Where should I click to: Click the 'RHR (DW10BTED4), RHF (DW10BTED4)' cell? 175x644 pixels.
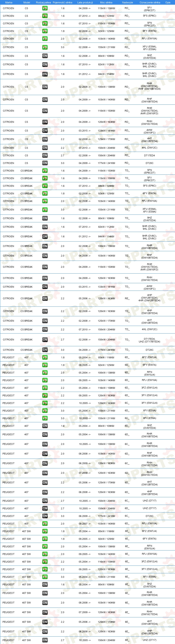[149, 86]
